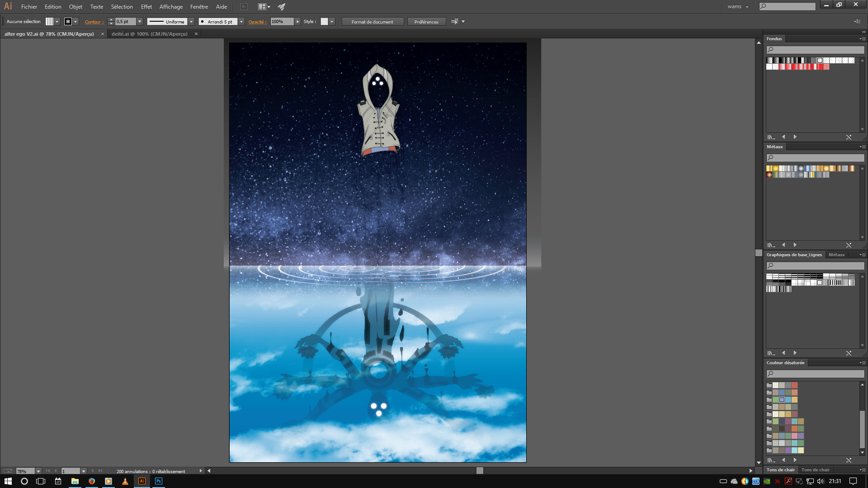Screen dimensions: 868x488
Task: Click the Préférences button
Action: 426,22
